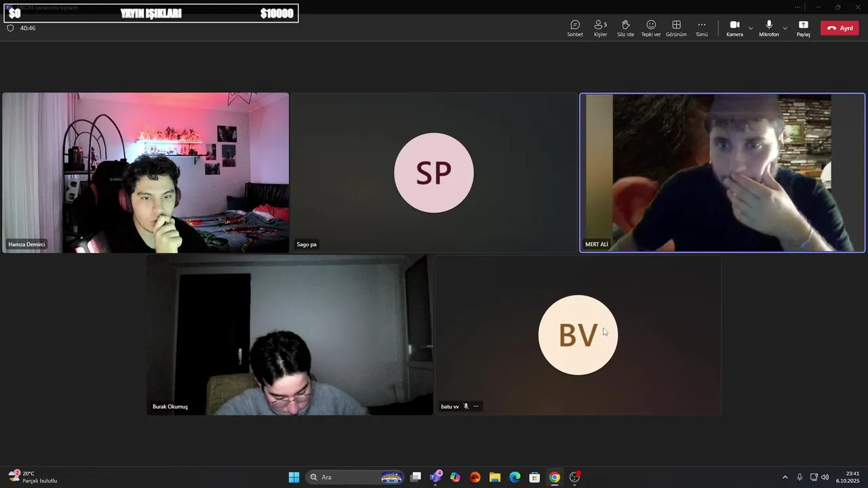Show the Kişiler participants list

[x=600, y=28]
